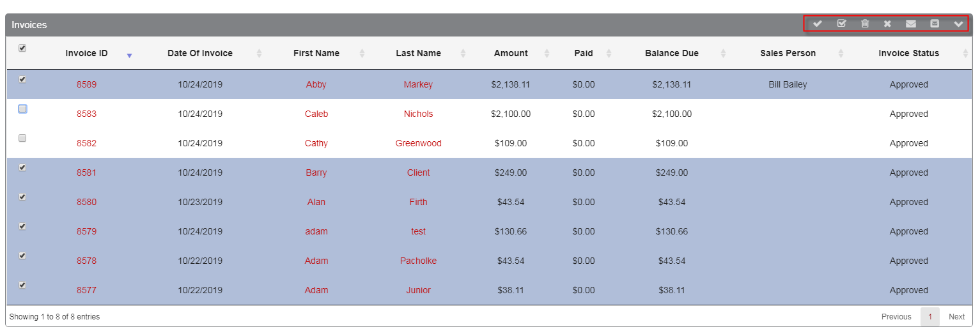Click sort arrows beside Sales Person
Screen dimensions: 980x329
coord(841,53)
